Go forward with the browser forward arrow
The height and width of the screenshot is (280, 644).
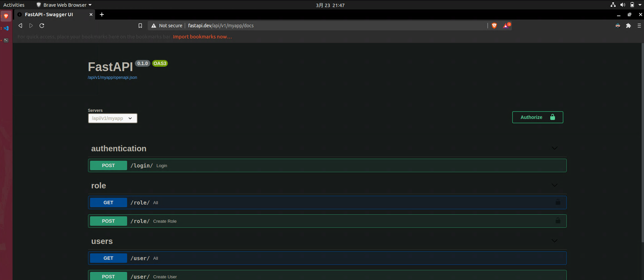(x=31, y=26)
